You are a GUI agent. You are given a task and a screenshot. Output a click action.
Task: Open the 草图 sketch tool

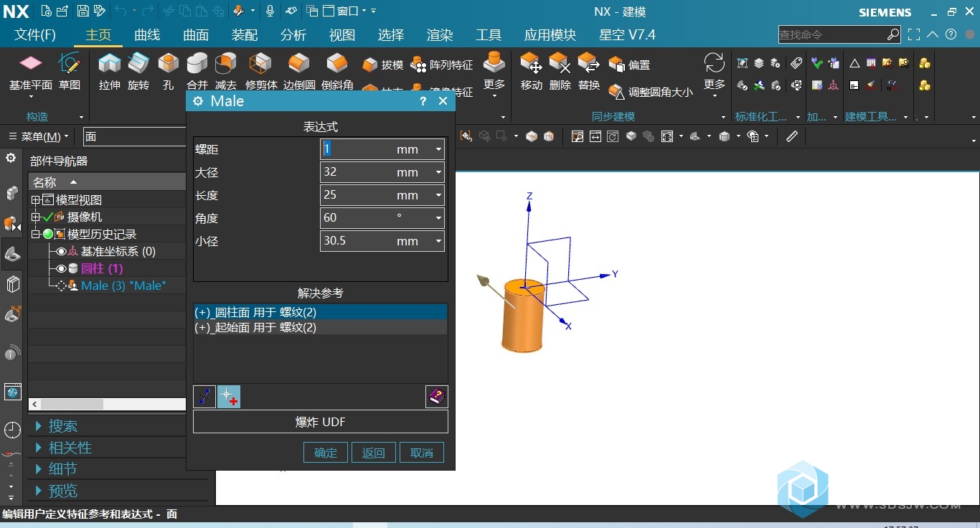pyautogui.click(x=70, y=72)
